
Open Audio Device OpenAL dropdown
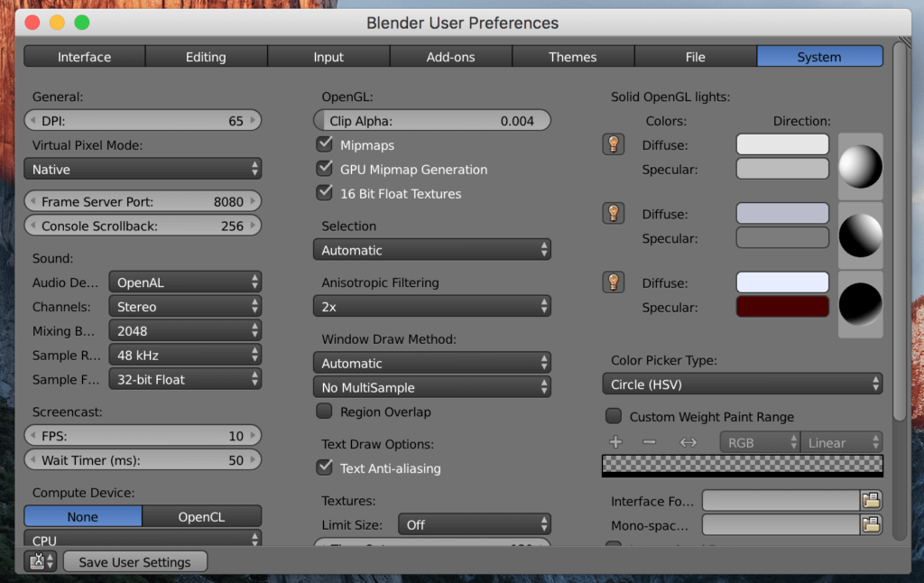185,282
